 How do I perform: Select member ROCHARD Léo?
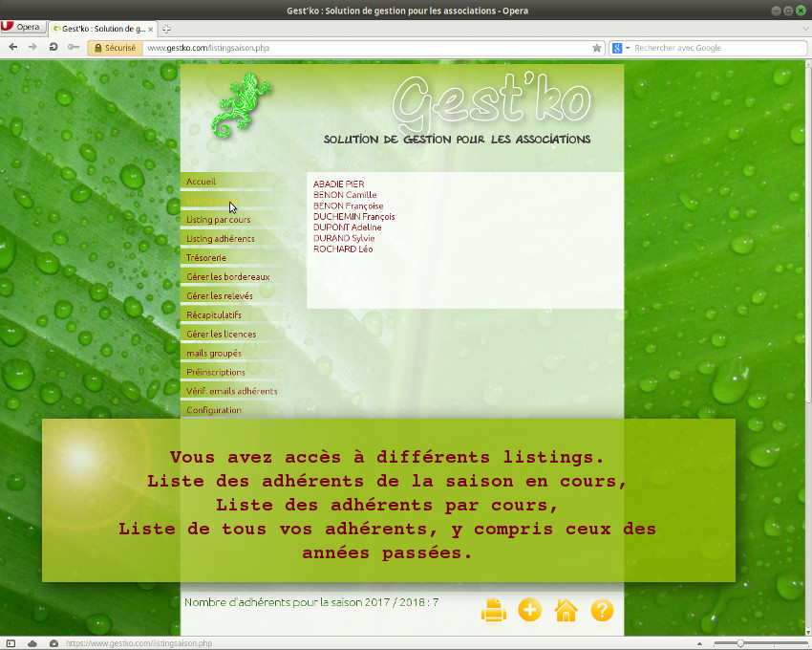coord(343,249)
